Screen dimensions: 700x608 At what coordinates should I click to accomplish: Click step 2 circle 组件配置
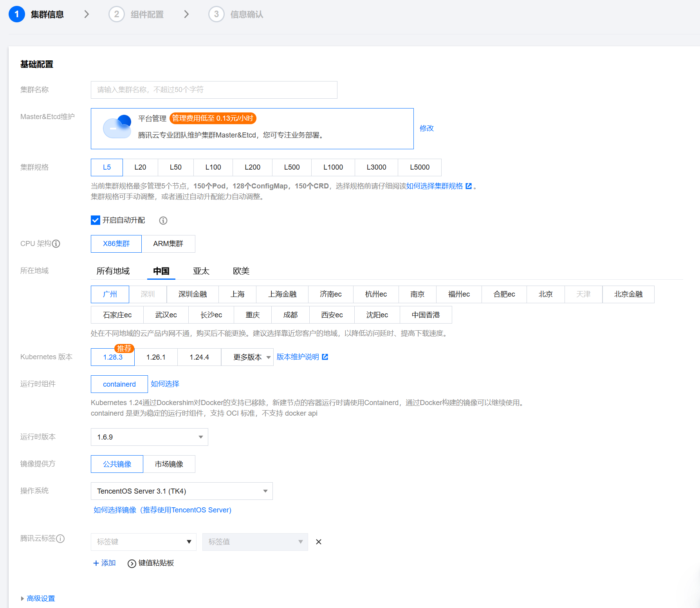117,14
